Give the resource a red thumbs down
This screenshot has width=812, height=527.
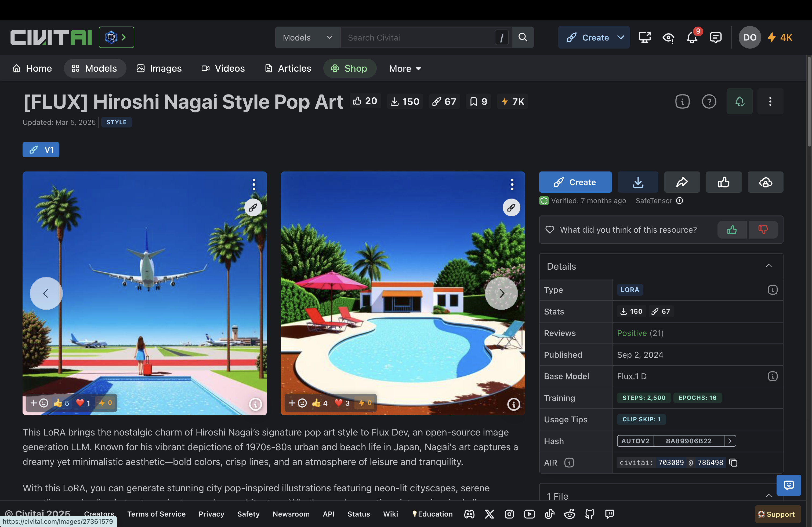[x=763, y=230]
